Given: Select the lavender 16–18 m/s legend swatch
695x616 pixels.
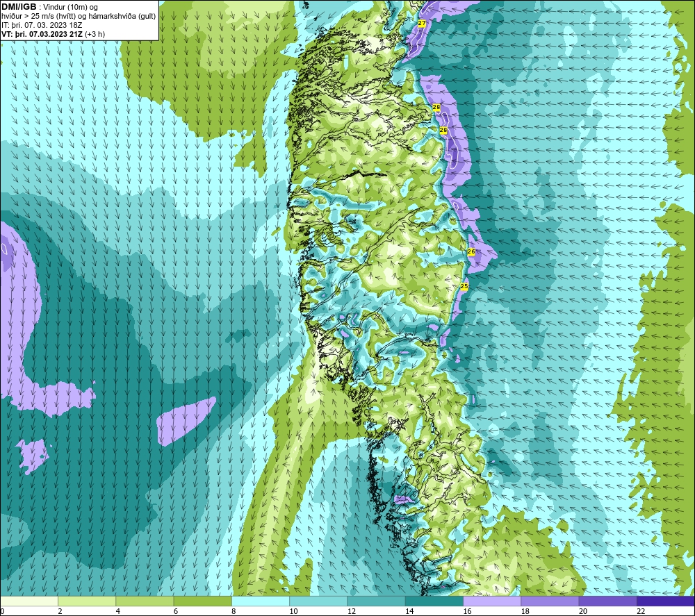Looking at the screenshot, I should (x=492, y=601).
